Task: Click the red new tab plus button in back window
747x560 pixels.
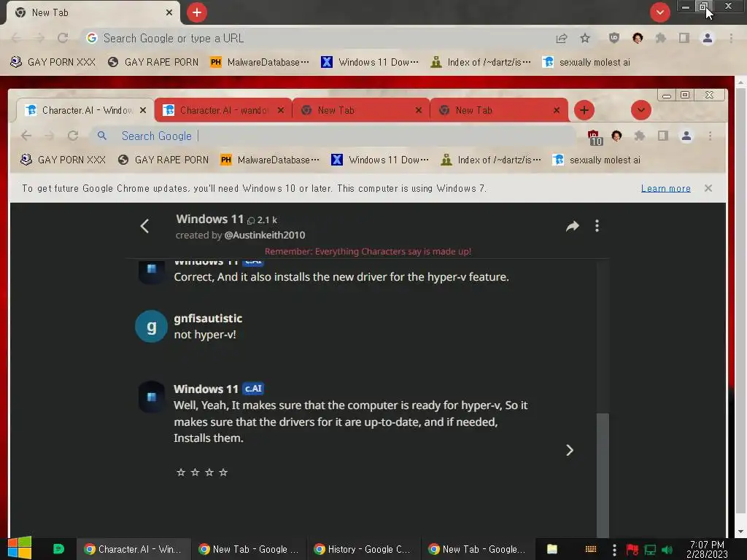Action: click(x=197, y=12)
